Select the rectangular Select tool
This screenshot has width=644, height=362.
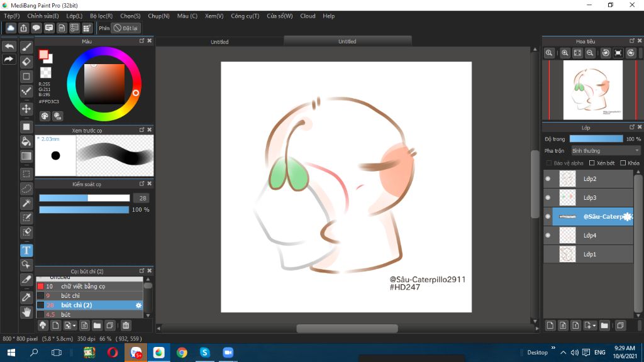[x=26, y=174]
